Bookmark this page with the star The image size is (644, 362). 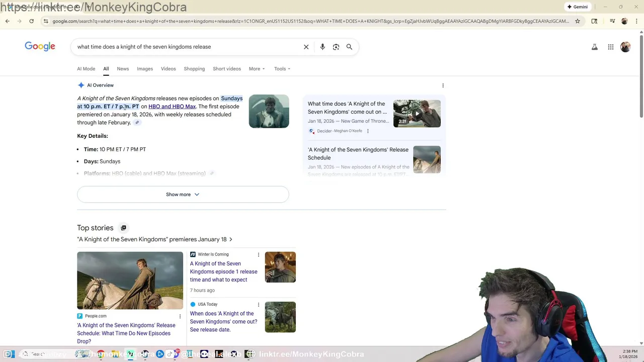click(578, 21)
